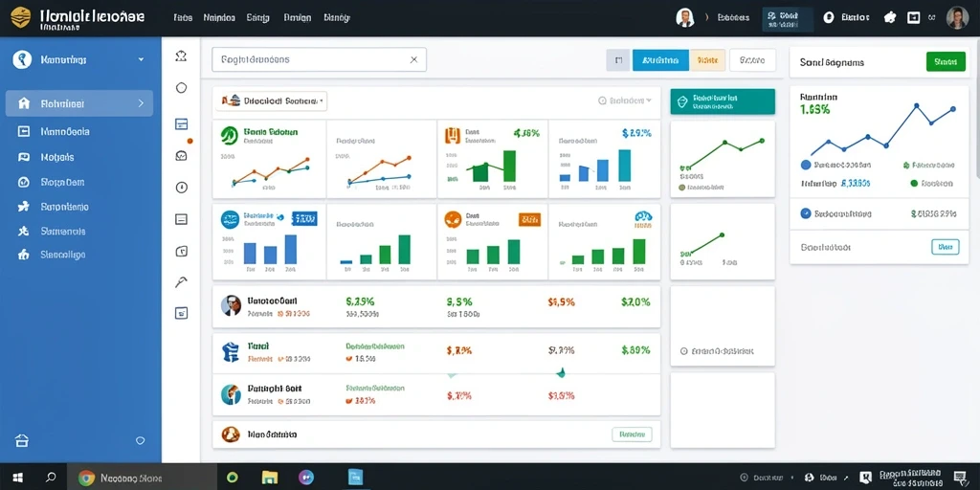The height and width of the screenshot is (490, 980).
Task: Toggle the small gray square view button
Action: point(618,60)
